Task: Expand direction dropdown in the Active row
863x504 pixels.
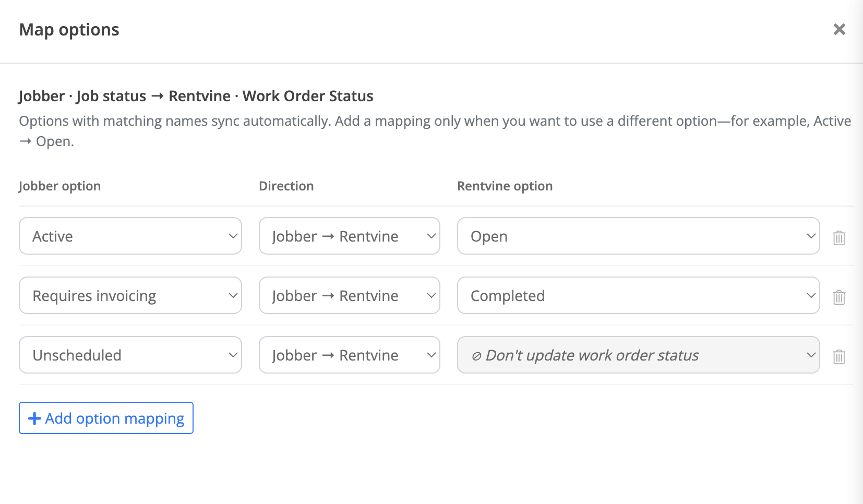Action: click(x=350, y=236)
